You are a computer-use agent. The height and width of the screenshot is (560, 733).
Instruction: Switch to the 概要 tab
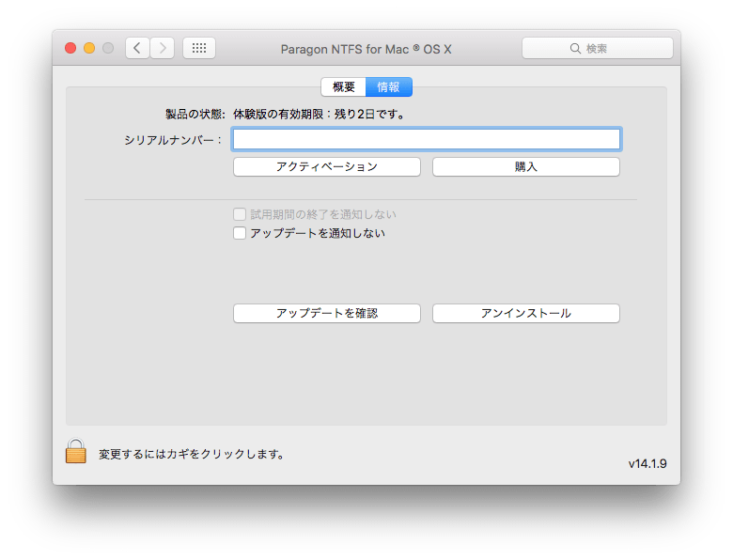coord(344,87)
